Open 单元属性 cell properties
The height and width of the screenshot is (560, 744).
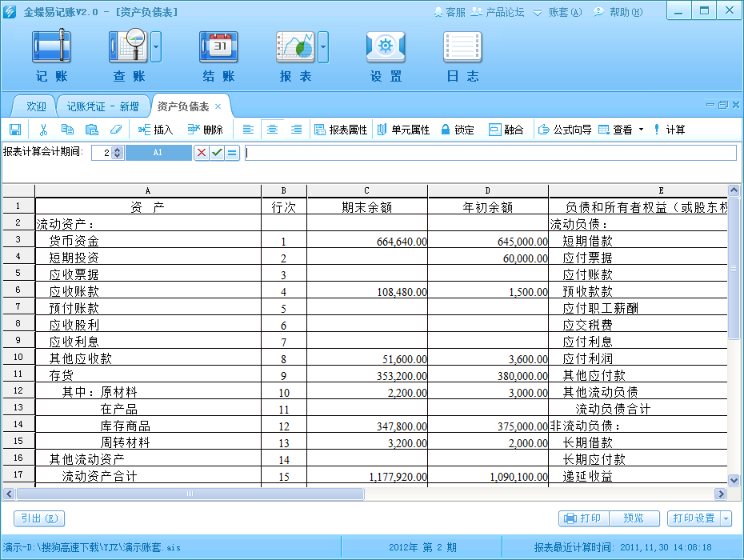[404, 130]
